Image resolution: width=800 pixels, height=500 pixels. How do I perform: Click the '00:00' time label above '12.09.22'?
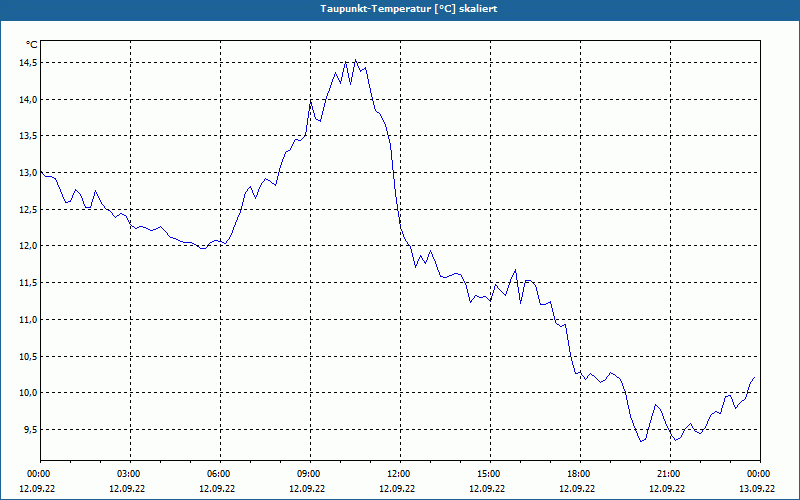click(x=37, y=474)
